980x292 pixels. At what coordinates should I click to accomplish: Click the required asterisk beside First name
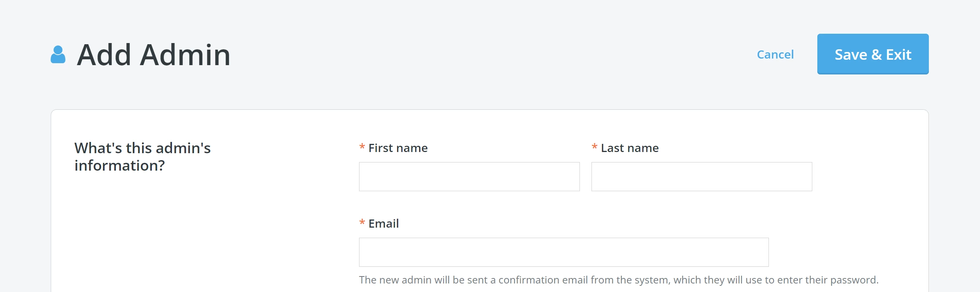361,147
